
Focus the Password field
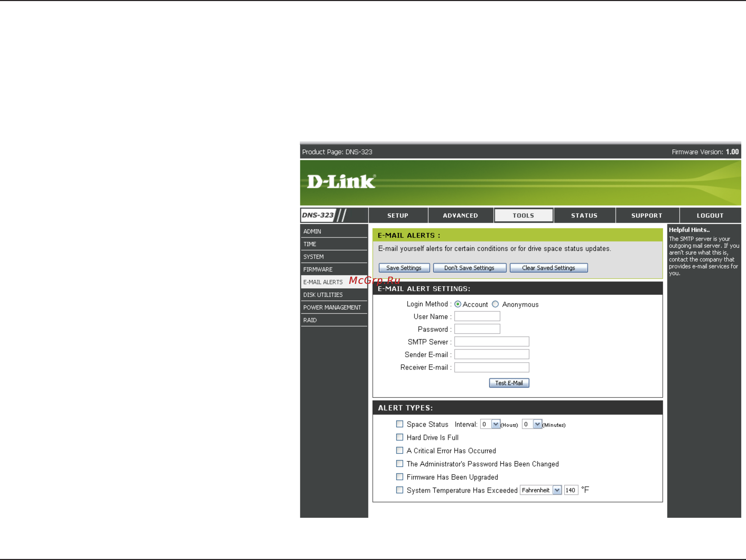[x=477, y=329]
